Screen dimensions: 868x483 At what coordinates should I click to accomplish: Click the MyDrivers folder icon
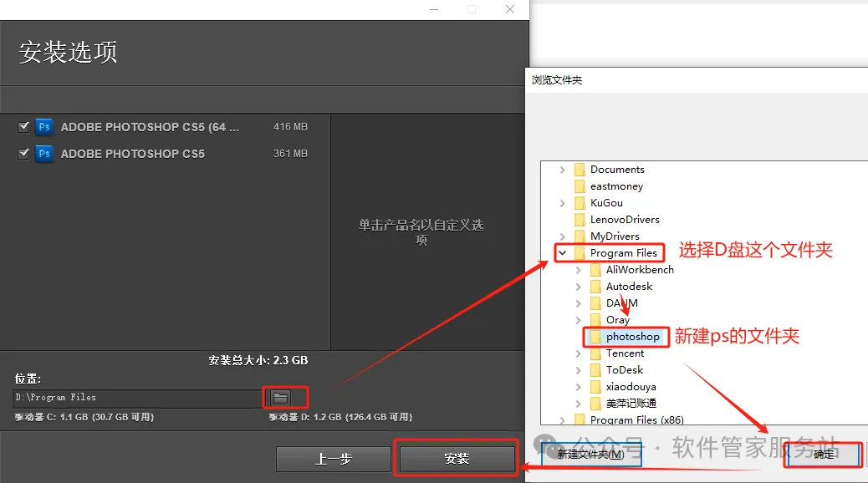pyautogui.click(x=580, y=236)
